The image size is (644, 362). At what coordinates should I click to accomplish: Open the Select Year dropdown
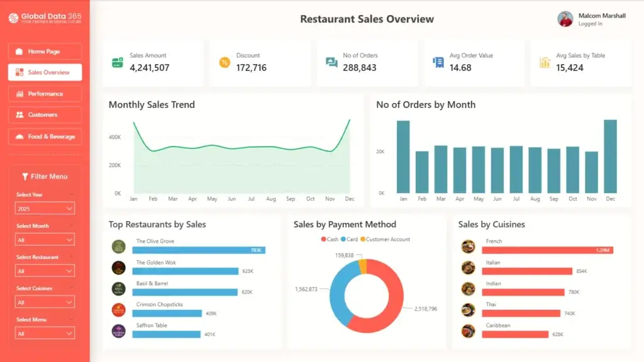coord(45,207)
